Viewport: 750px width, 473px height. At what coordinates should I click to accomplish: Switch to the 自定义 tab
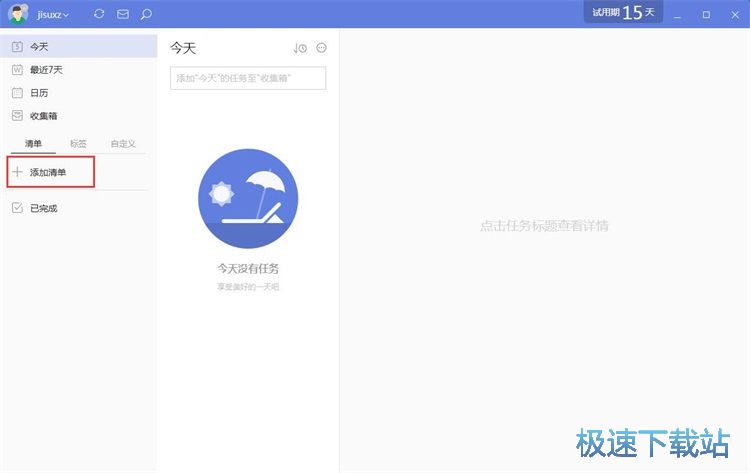(x=123, y=143)
